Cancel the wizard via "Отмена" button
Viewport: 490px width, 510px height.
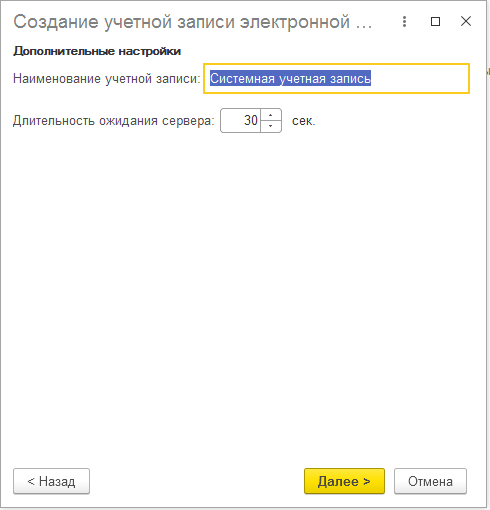(x=430, y=481)
